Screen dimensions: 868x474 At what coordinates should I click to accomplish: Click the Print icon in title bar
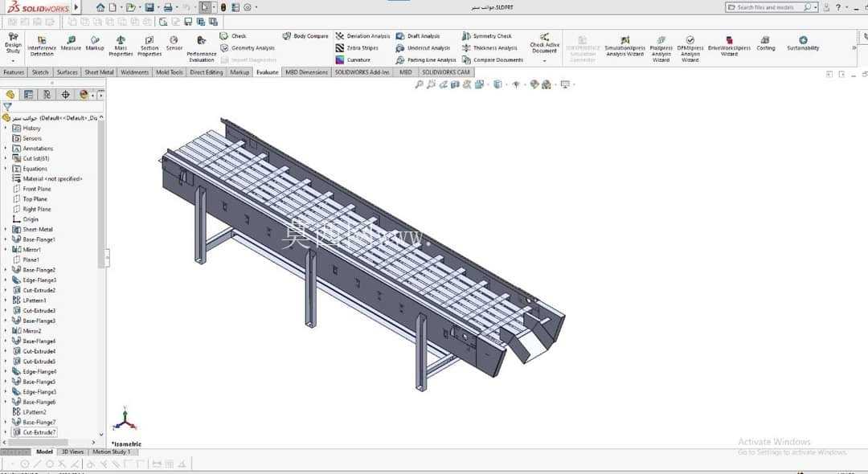pos(167,7)
